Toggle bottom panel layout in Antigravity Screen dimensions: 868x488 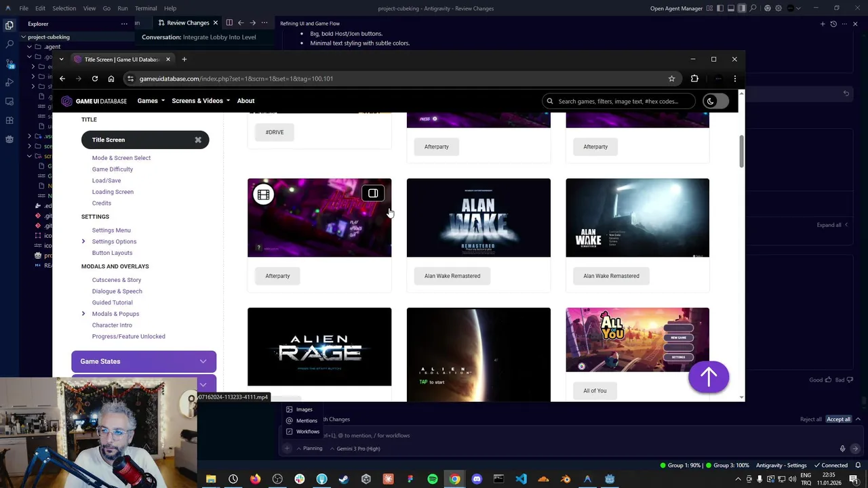click(731, 8)
